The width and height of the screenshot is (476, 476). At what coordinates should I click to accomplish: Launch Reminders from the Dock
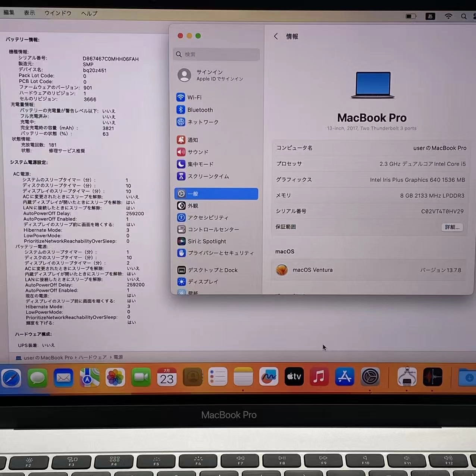(218, 377)
